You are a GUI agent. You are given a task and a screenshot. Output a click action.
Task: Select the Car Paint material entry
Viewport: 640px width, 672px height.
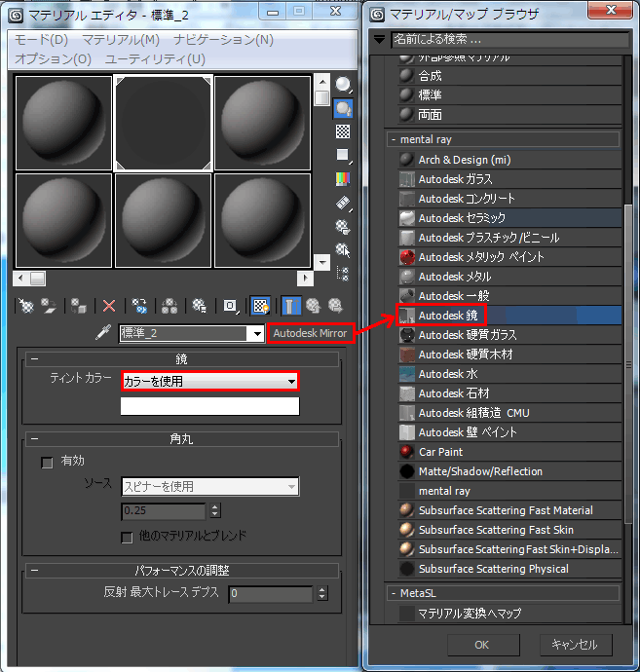(x=510, y=452)
